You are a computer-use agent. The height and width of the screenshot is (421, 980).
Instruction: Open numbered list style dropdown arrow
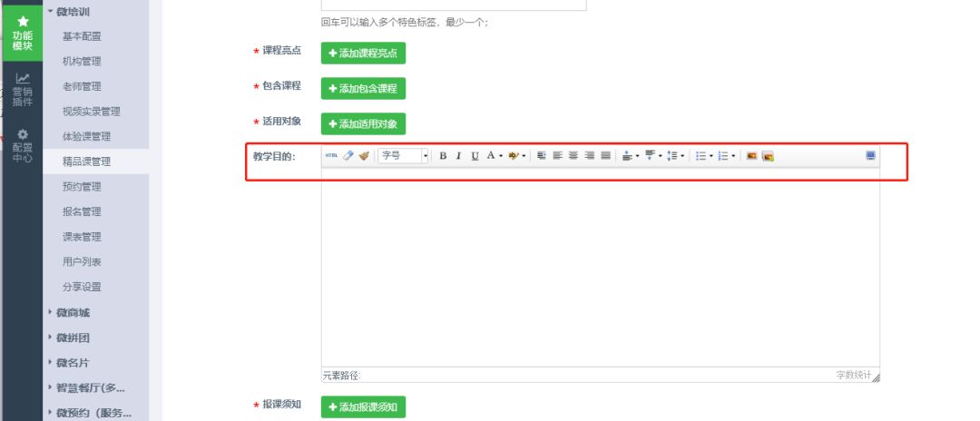click(733, 156)
